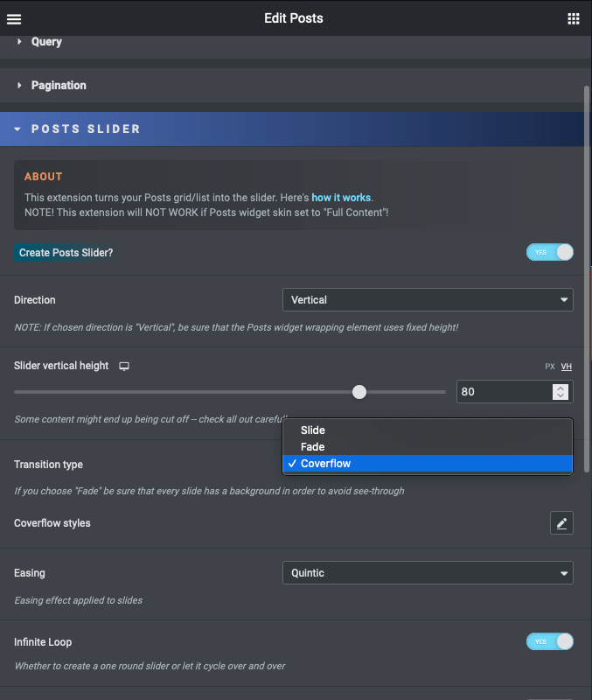
Task: Open the Easing dropdown
Action: click(428, 573)
